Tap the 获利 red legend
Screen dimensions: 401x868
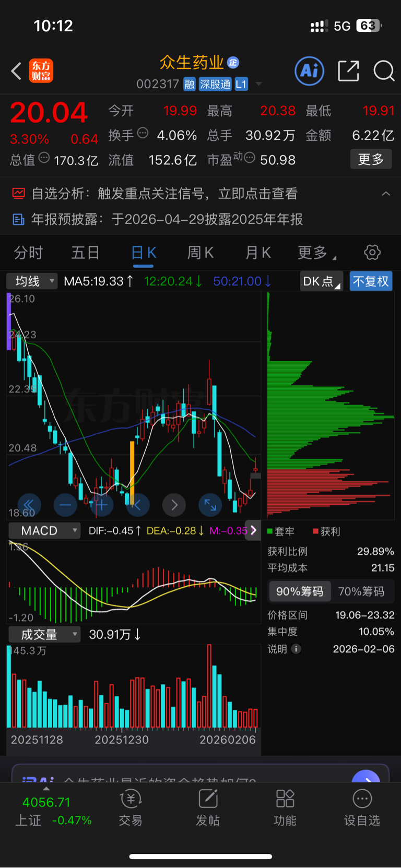(x=327, y=531)
